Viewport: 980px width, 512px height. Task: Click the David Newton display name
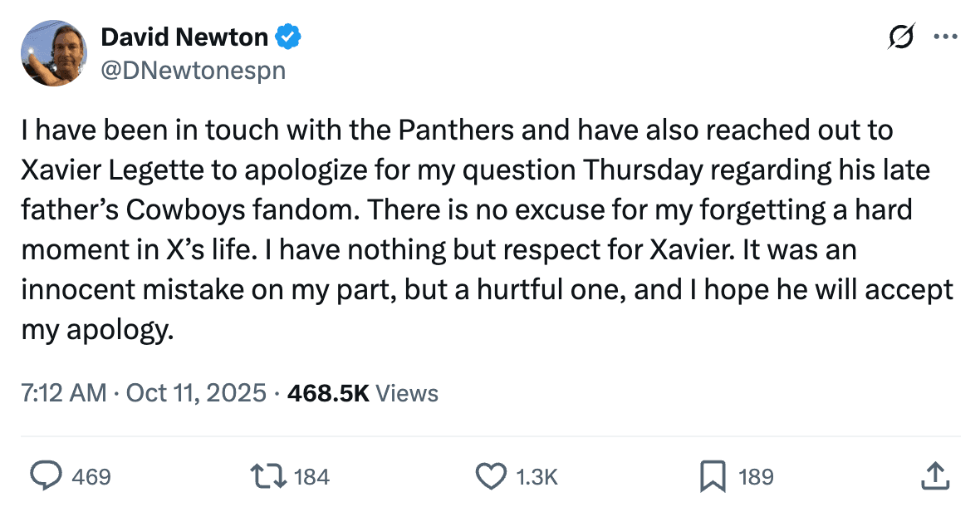point(184,37)
